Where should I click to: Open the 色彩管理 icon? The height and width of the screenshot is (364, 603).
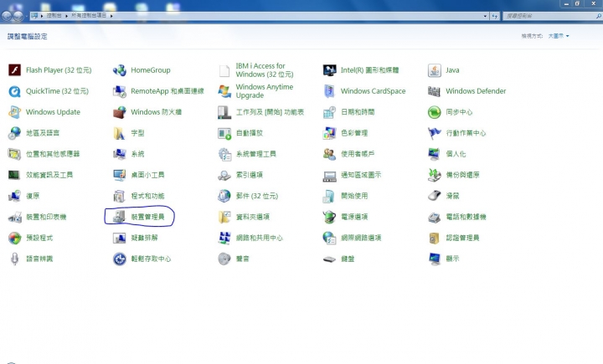[330, 133]
